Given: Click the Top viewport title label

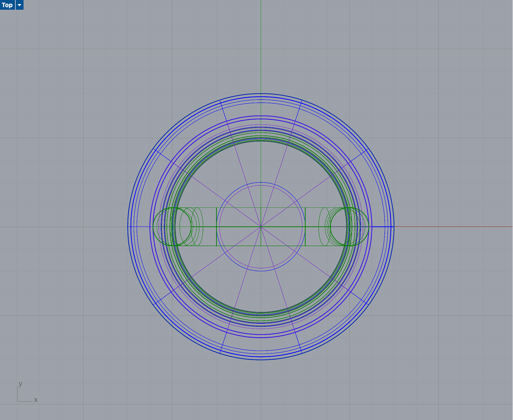Looking at the screenshot, I should [7, 5].
